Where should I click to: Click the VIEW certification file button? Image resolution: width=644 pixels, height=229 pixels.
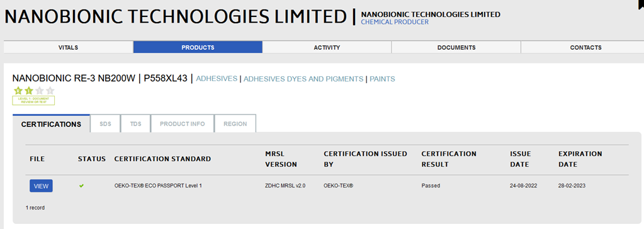tap(41, 186)
